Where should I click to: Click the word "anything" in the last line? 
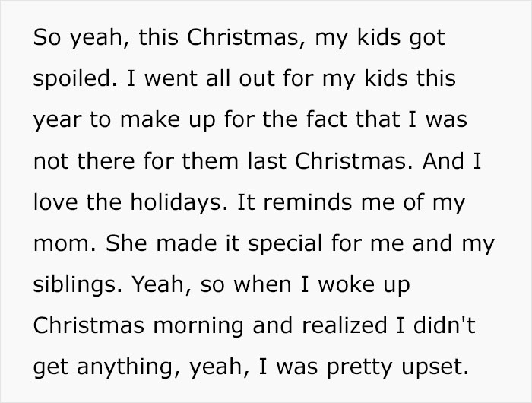tap(120, 367)
